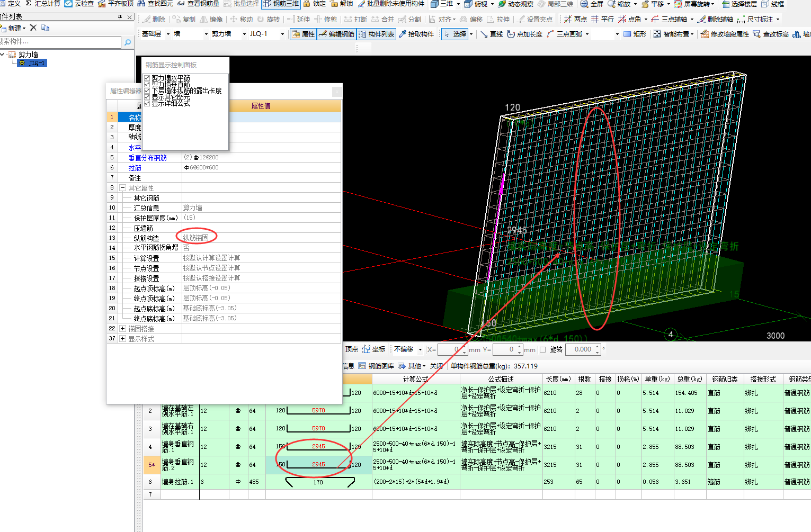Toggle 显示其它图元 checkbox

pos(147,97)
